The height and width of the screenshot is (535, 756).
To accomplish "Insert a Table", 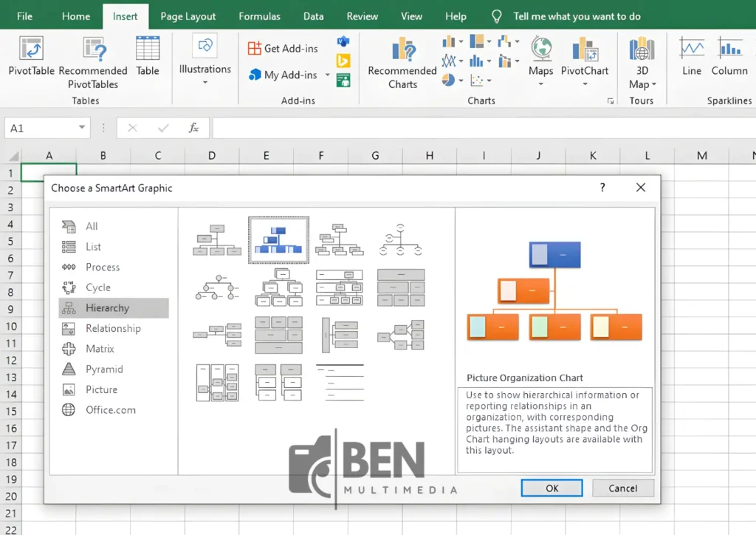I will tap(147, 59).
